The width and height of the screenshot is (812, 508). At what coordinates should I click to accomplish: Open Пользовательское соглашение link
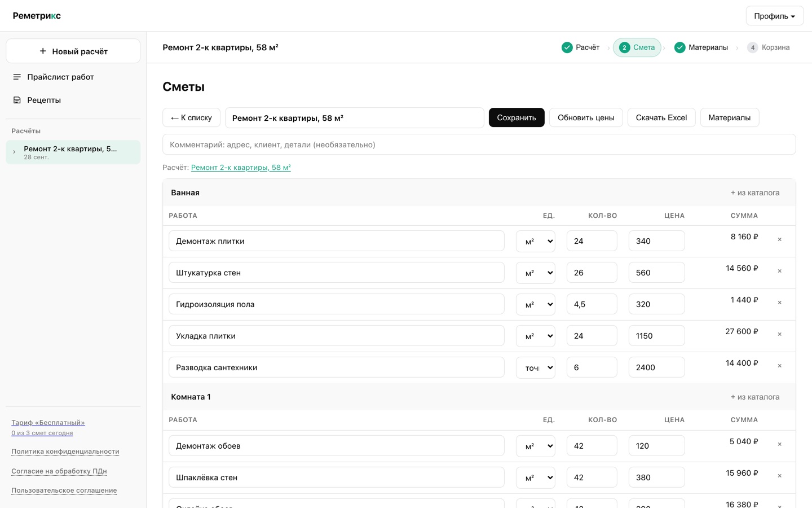pos(64,491)
